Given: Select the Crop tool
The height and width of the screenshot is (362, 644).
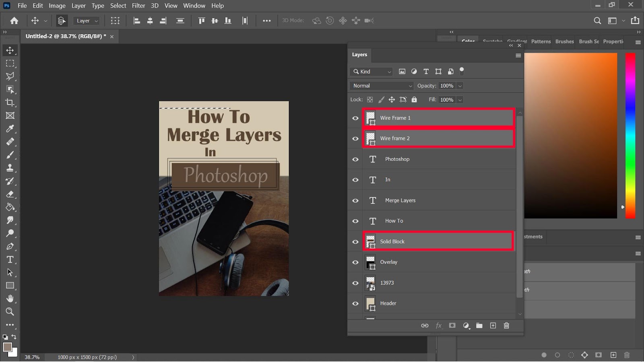Looking at the screenshot, I should click(10, 103).
